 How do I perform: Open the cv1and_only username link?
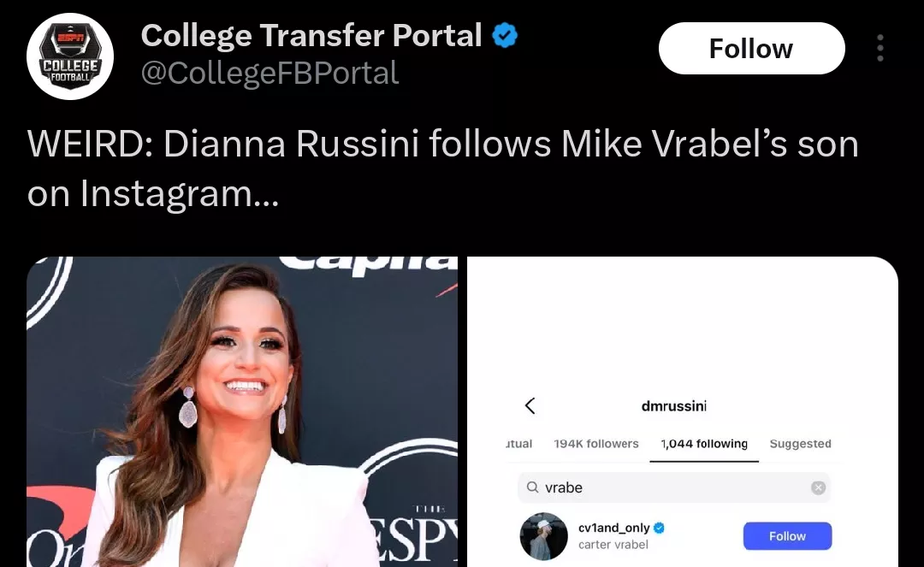[x=614, y=528]
